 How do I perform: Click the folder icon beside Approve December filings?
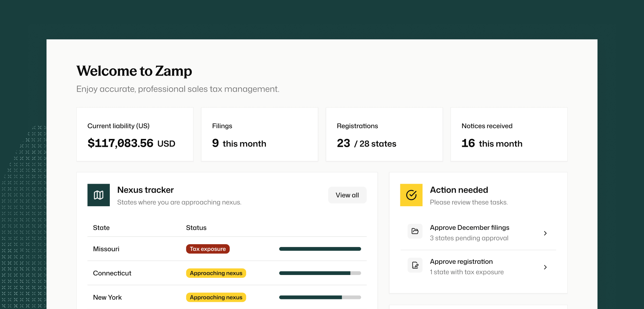pos(415,231)
